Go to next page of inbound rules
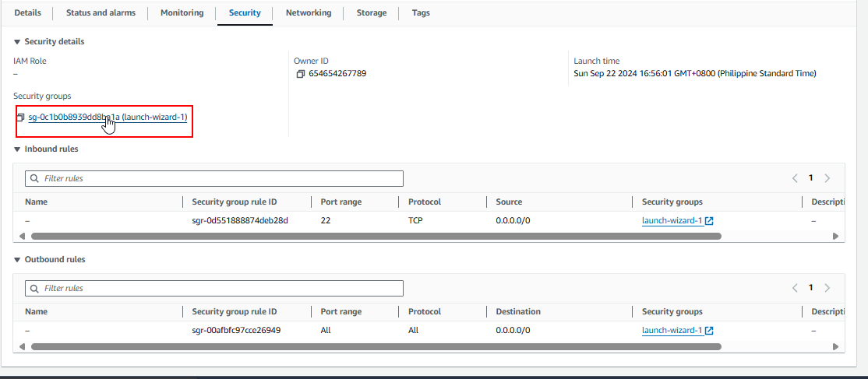This screenshot has height=379, width=868. click(x=827, y=178)
